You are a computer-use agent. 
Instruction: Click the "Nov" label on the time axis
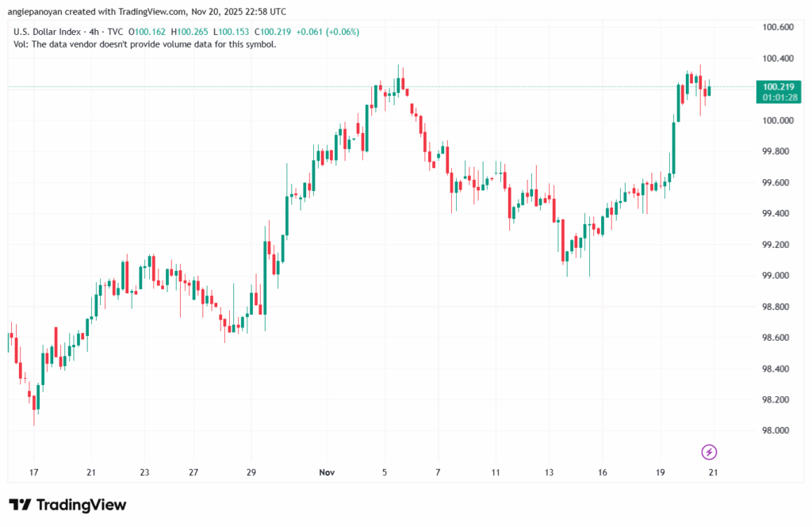326,472
